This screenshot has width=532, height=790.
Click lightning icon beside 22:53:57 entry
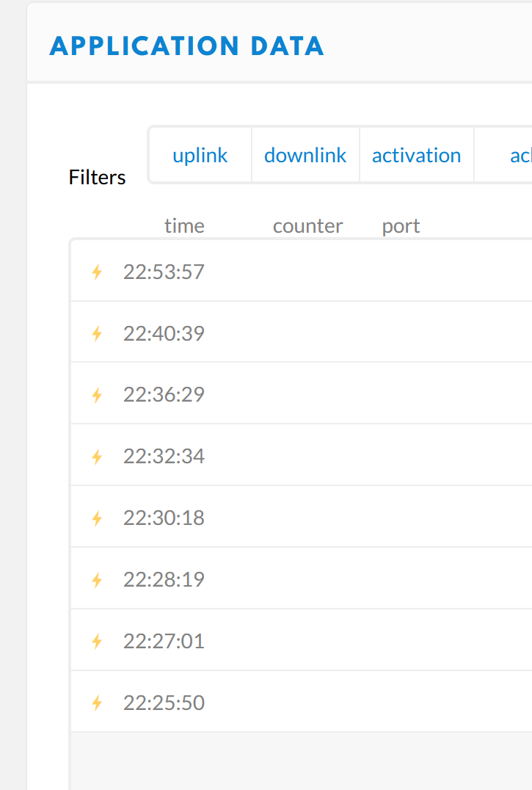97,272
